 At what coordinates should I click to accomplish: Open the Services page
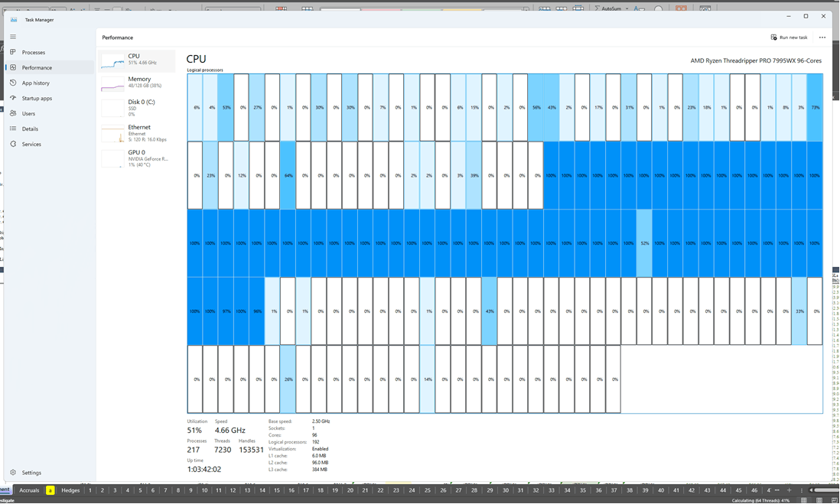(x=49, y=144)
